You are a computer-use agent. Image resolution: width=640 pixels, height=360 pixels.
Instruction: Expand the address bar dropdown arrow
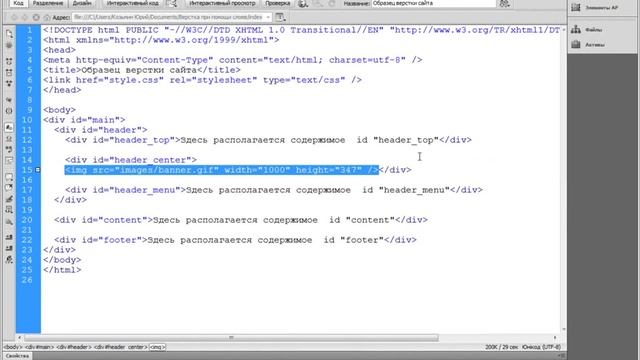tap(268, 17)
